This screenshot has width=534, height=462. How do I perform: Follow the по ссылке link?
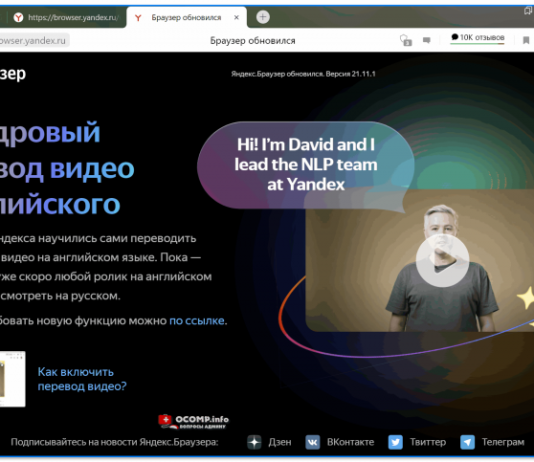click(x=197, y=321)
